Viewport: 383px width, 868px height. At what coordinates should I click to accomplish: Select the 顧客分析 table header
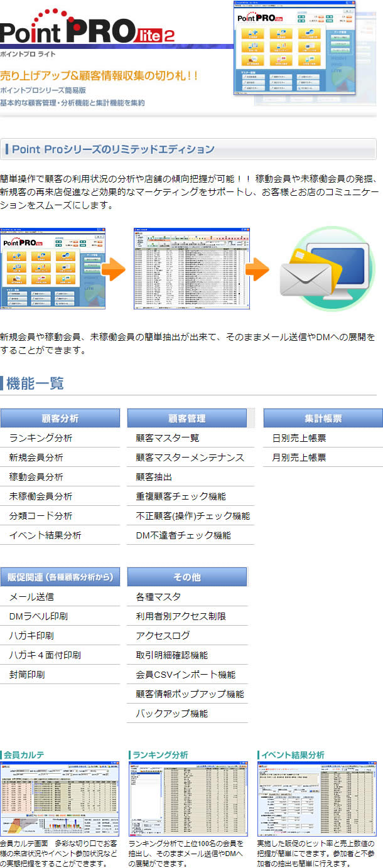(x=60, y=418)
